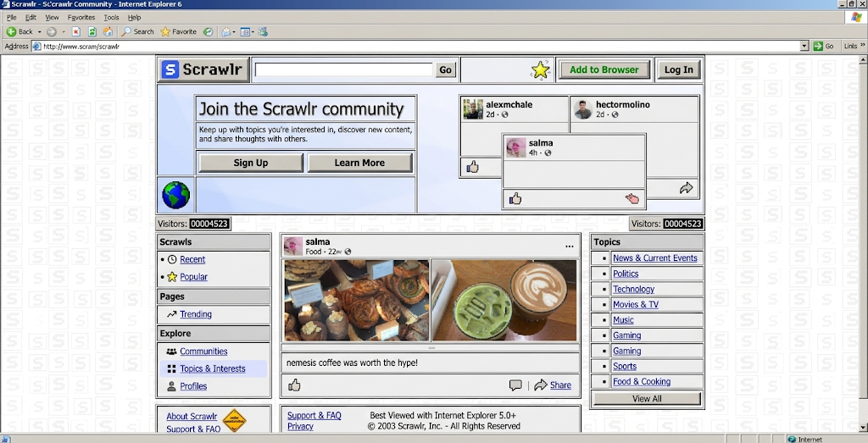Click the Learn More button
Screen dimensions: 868x443
359,163
